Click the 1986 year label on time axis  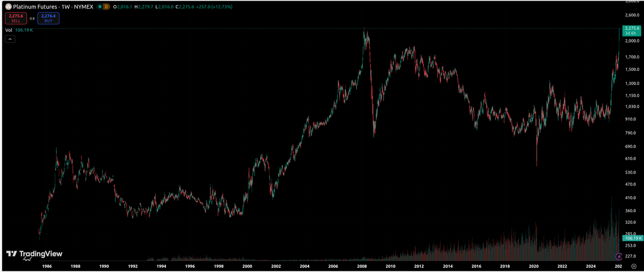(x=47, y=266)
